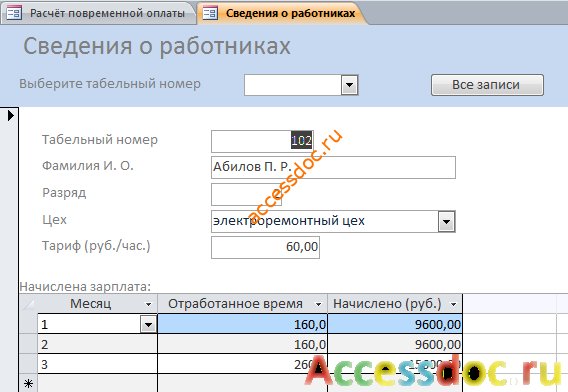Click month cell with value 2
The height and width of the screenshot is (392, 568).
pyautogui.click(x=97, y=344)
